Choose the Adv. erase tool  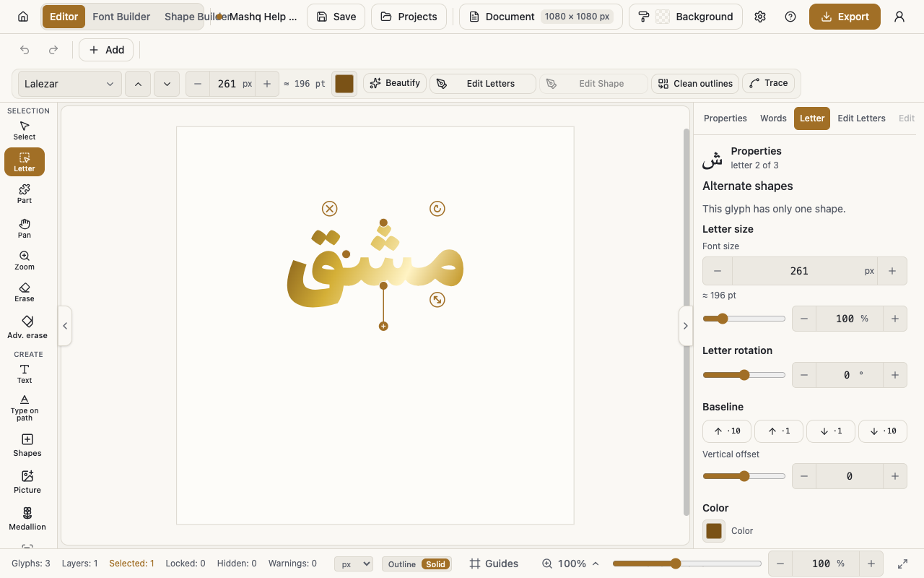[x=27, y=327]
